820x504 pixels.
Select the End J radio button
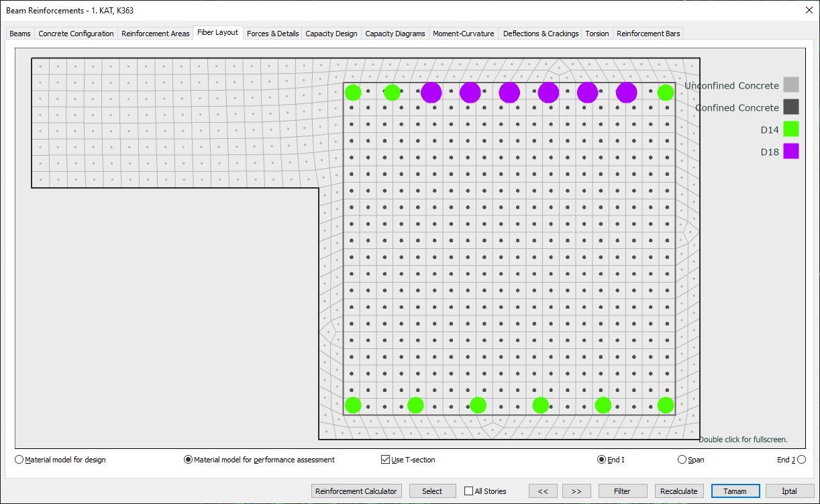[x=801, y=460]
